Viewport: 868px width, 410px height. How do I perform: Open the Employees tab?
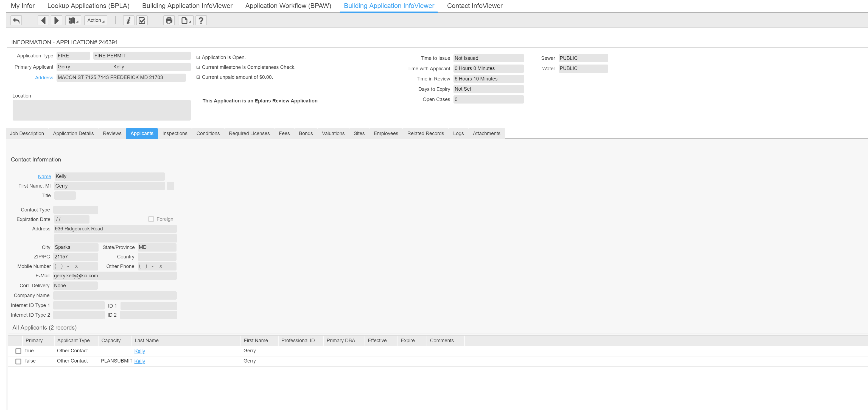[386, 133]
